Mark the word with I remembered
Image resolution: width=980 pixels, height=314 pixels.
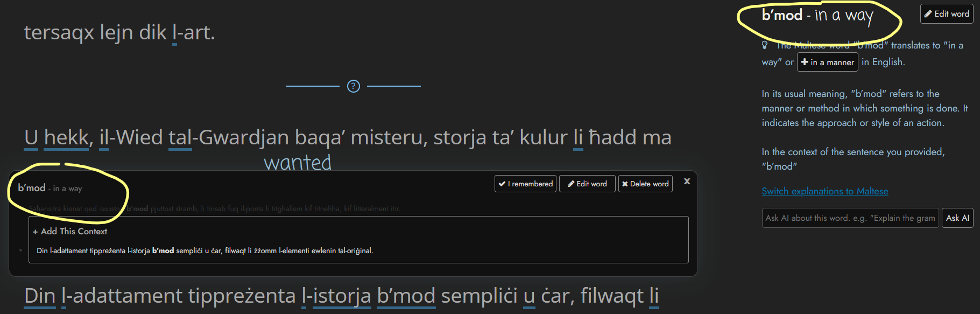point(525,184)
